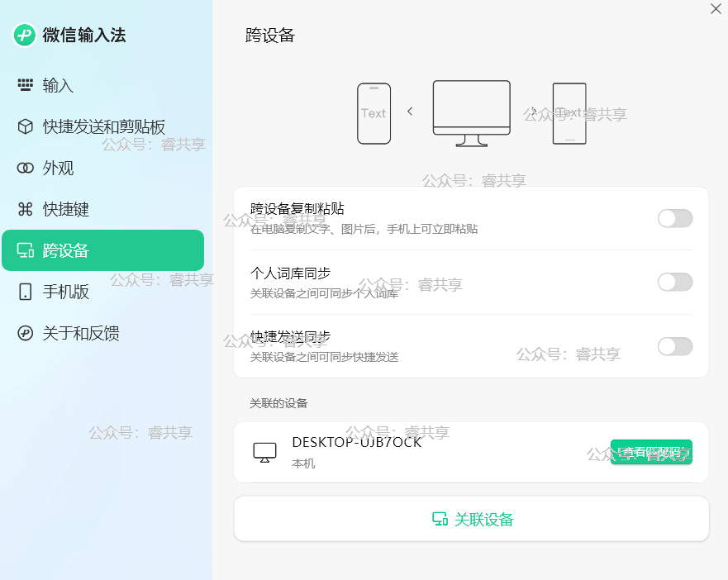Select the highlighted 跨设备 sidebar tab

point(103,250)
